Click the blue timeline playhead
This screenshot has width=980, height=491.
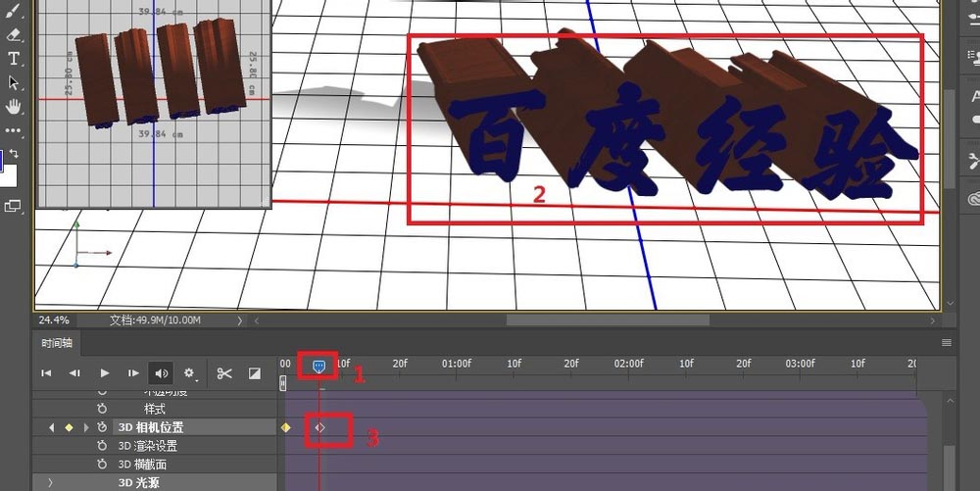(x=318, y=366)
